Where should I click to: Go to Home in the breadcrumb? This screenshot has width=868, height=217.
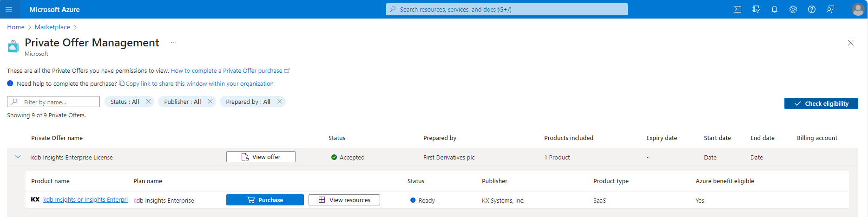click(x=16, y=27)
